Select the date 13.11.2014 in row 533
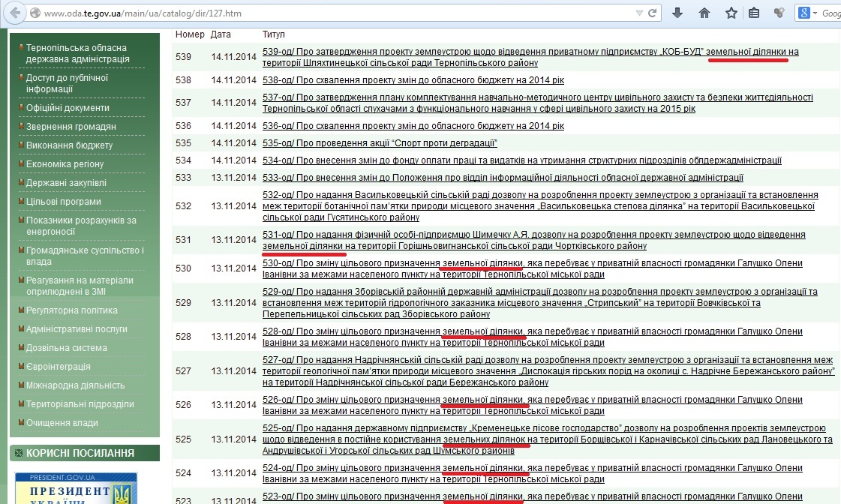The width and height of the screenshot is (841, 504). 234,178
